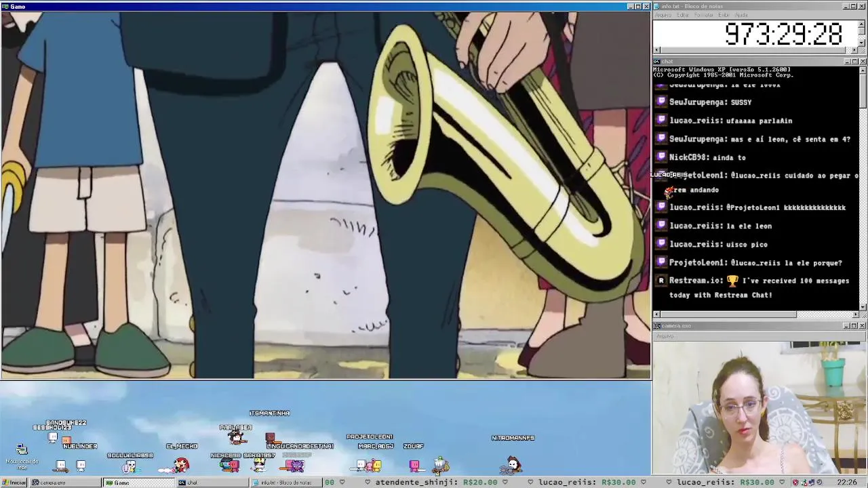
Task: Switch to camera.exe in the taskbar
Action: (66, 483)
